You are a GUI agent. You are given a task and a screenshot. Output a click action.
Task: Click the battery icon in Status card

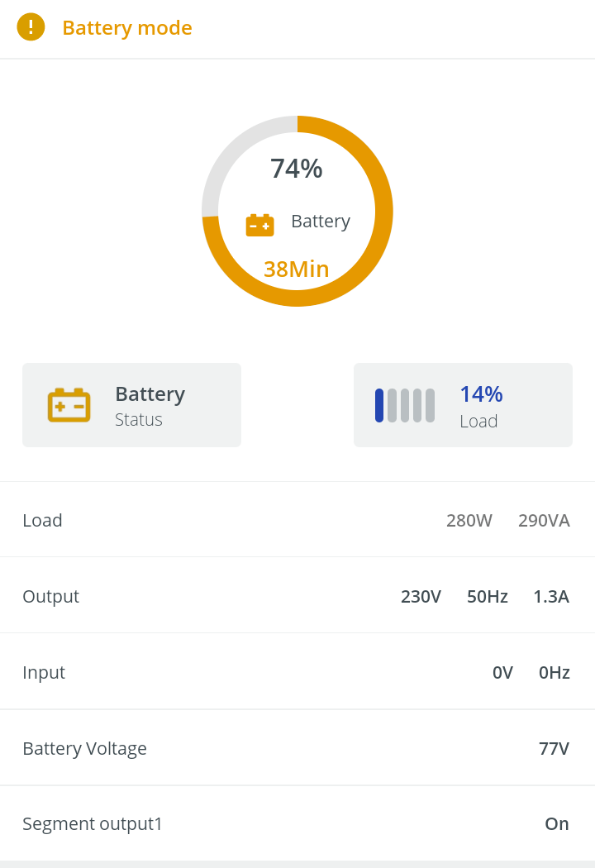69,405
